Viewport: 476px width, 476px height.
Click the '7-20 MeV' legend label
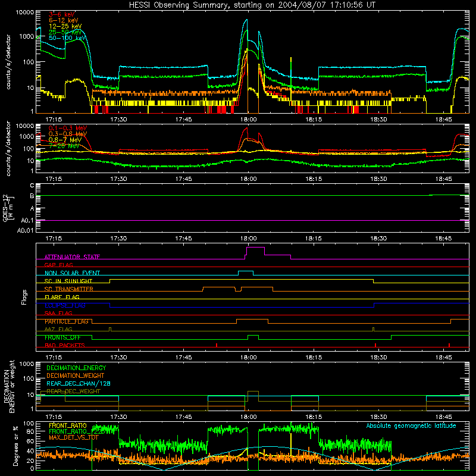(64, 146)
